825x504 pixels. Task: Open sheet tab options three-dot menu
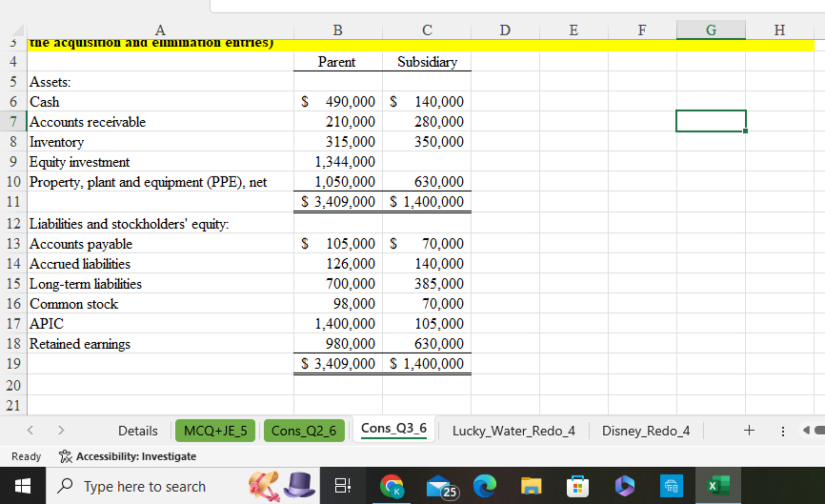[783, 431]
